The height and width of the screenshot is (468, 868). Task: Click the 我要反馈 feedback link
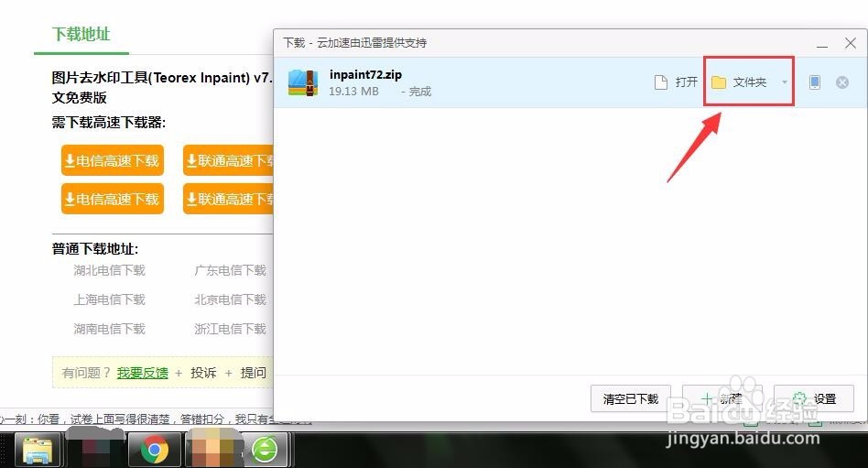tap(142, 373)
